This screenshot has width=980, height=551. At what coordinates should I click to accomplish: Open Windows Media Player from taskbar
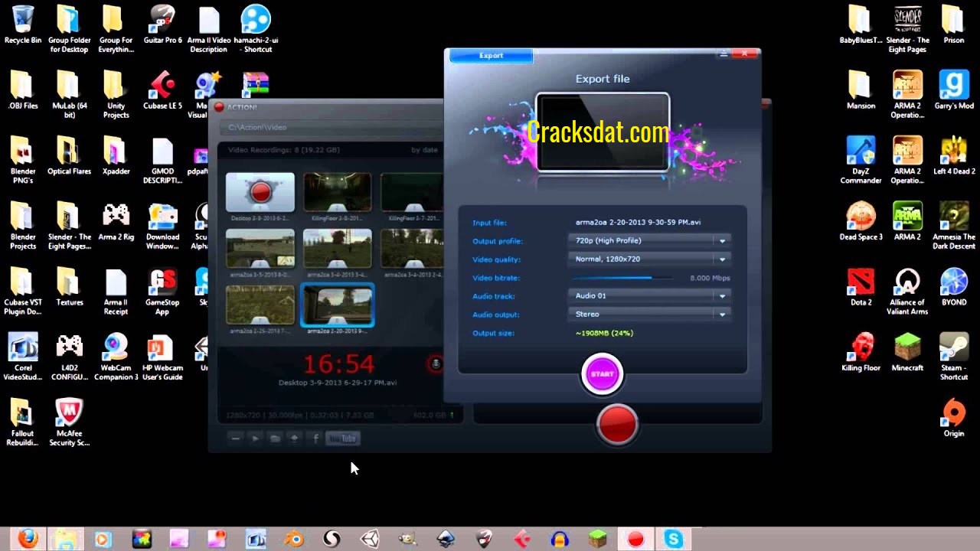[x=103, y=539]
